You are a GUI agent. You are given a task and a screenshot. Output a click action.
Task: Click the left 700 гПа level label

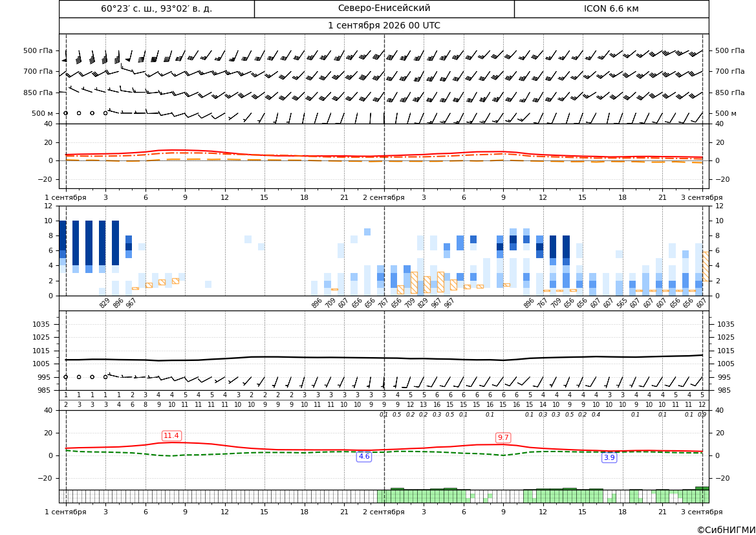pyautogui.click(x=38, y=71)
